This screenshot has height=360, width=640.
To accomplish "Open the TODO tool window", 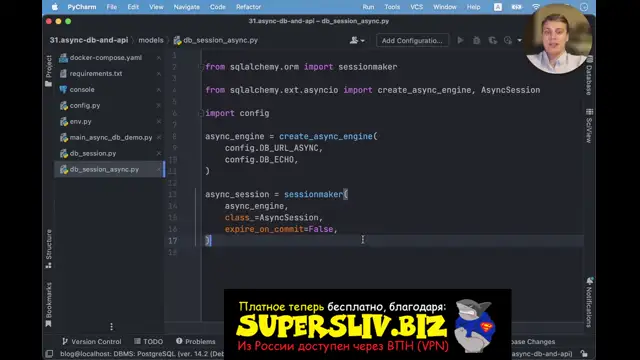I will point(149,342).
